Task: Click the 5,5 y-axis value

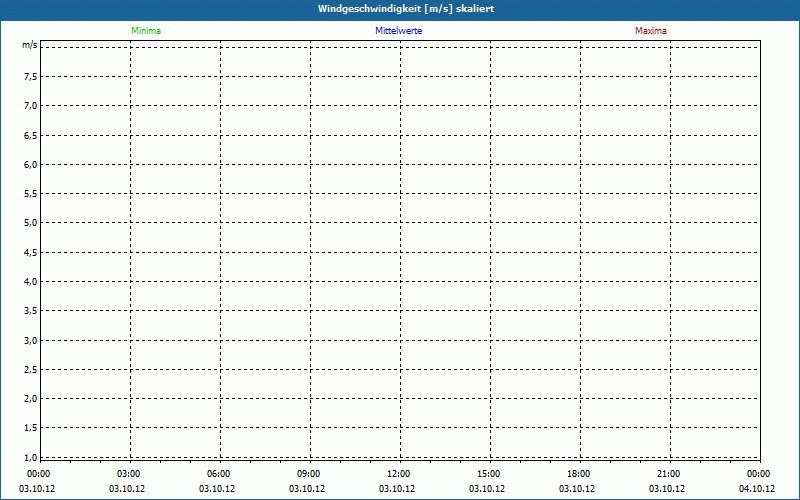Action: tap(31, 193)
